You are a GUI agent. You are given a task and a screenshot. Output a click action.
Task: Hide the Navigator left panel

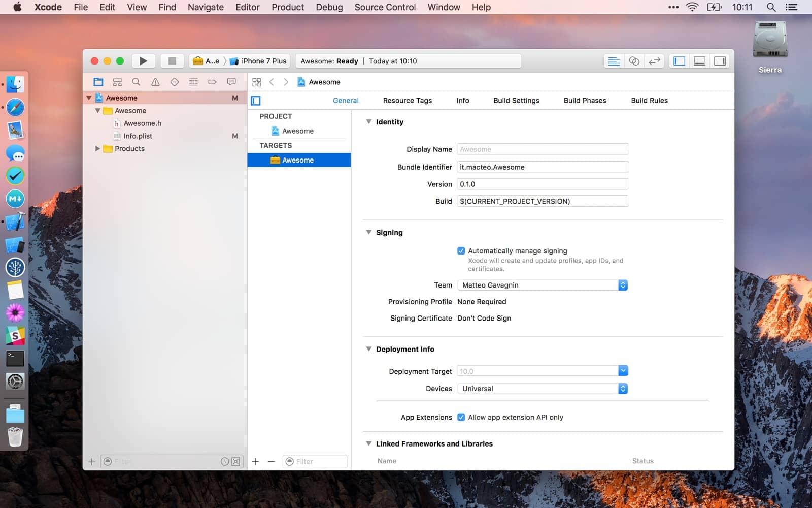coord(679,61)
